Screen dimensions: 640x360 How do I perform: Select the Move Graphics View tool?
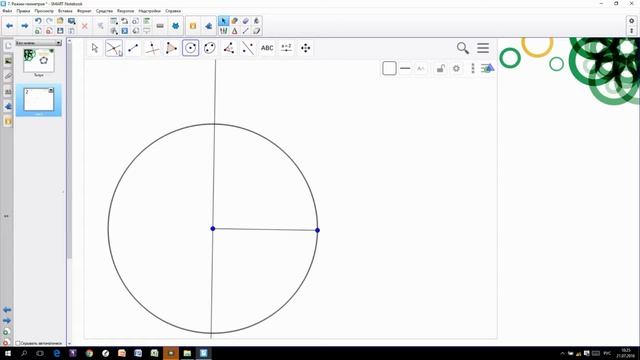point(306,48)
